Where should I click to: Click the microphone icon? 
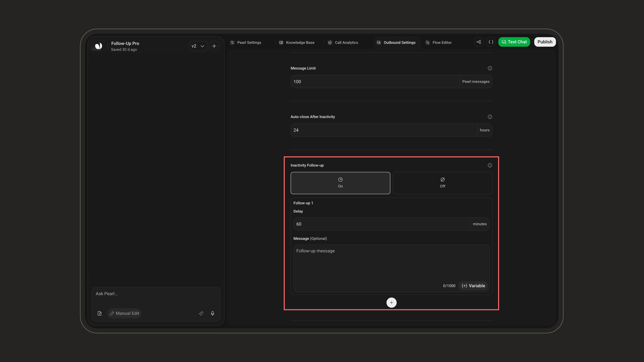click(212, 313)
